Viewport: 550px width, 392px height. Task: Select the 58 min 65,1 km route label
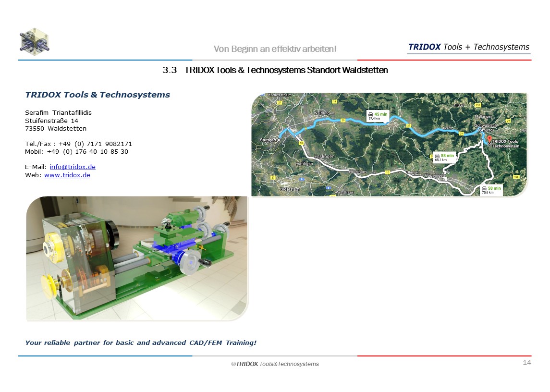(444, 158)
